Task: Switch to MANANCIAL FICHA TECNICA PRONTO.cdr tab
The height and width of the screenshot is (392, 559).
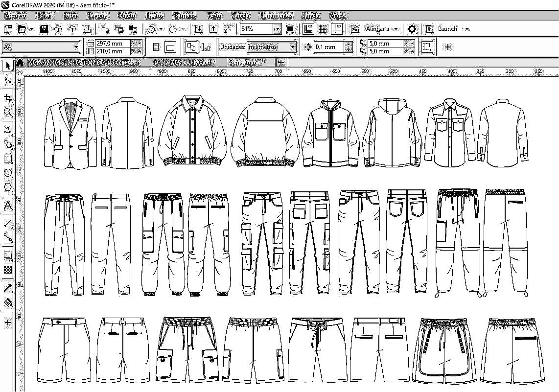Action: [x=84, y=63]
